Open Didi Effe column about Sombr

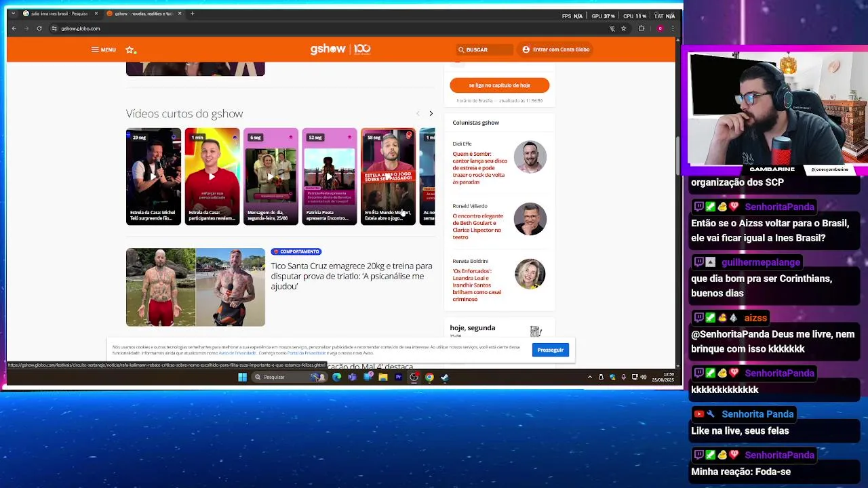click(x=479, y=167)
